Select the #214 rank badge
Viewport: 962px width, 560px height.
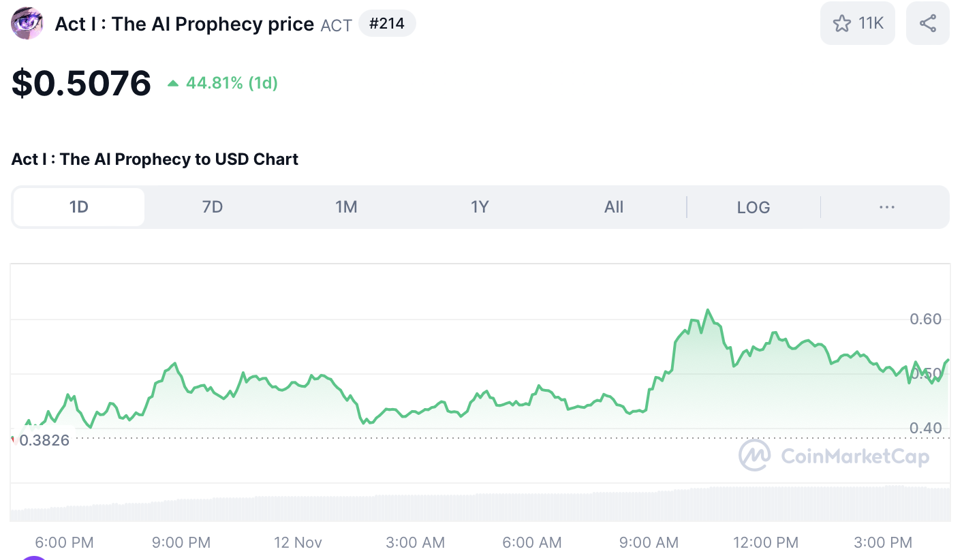386,24
